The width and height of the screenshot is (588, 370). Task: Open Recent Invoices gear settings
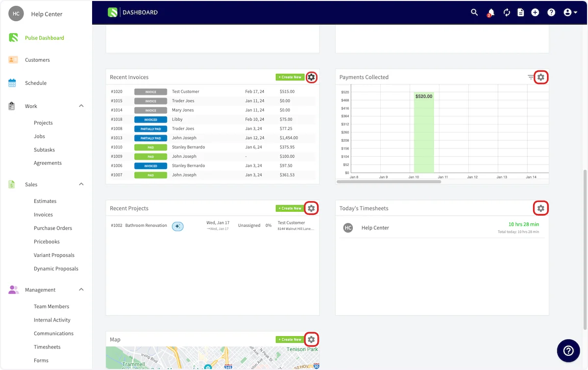[x=311, y=77]
